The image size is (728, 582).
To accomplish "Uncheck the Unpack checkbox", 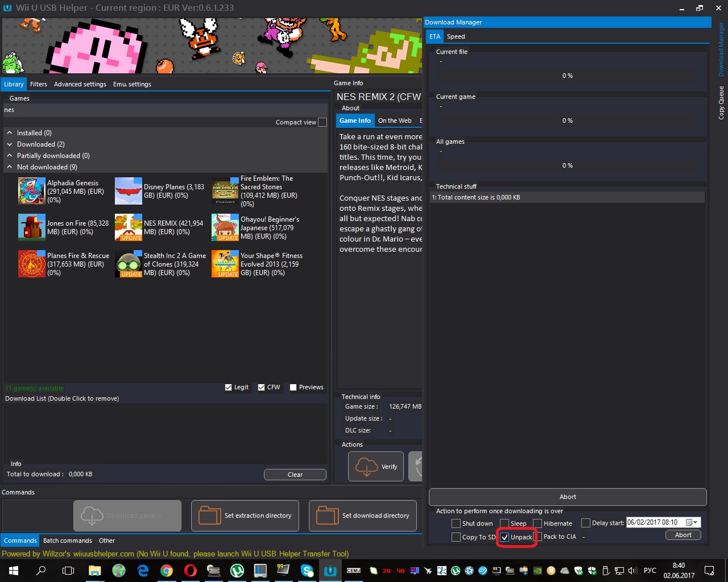I will pos(504,537).
